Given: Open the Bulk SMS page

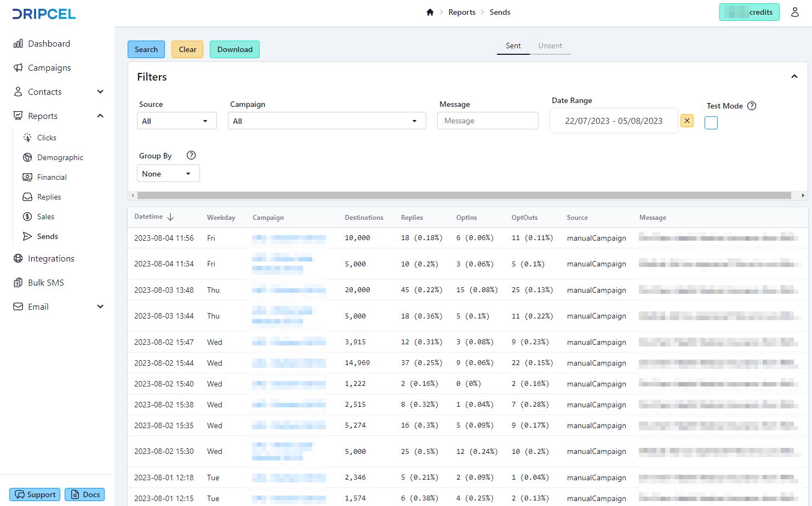Looking at the screenshot, I should 46,282.
